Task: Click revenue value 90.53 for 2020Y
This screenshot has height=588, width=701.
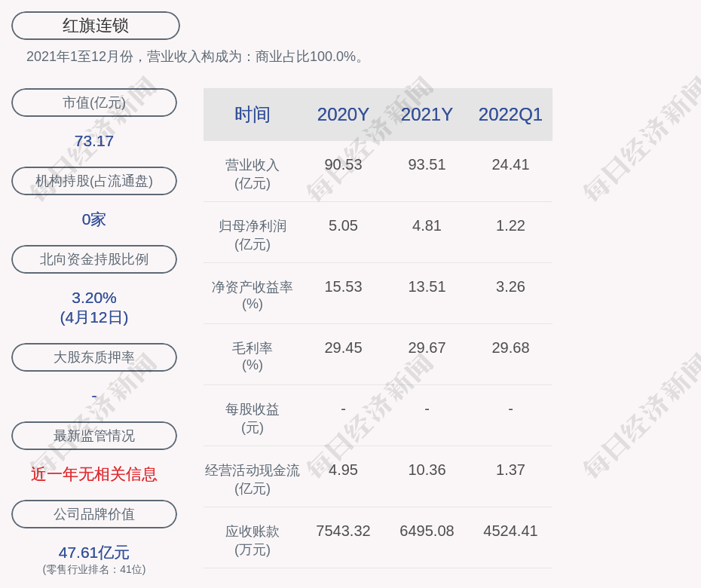Action: tap(343, 164)
